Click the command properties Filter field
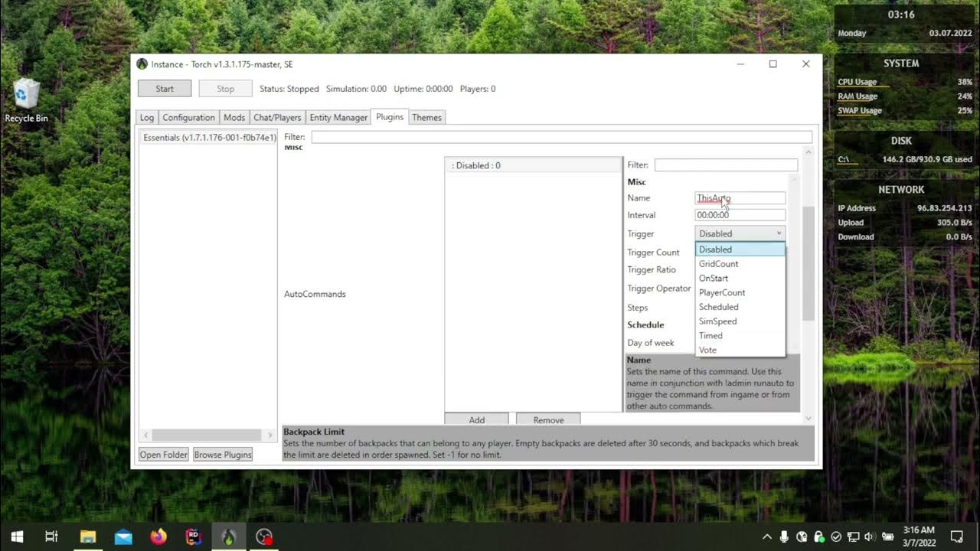This screenshot has height=551, width=980. pos(726,165)
